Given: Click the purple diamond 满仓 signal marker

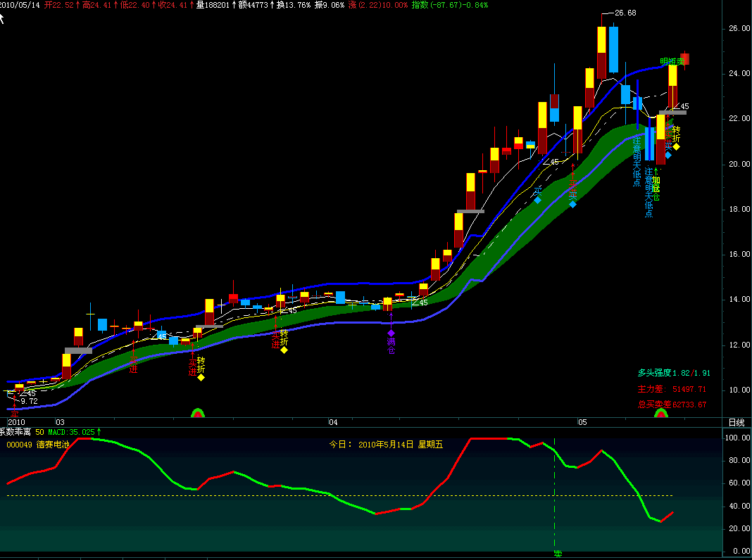Looking at the screenshot, I should [x=391, y=333].
